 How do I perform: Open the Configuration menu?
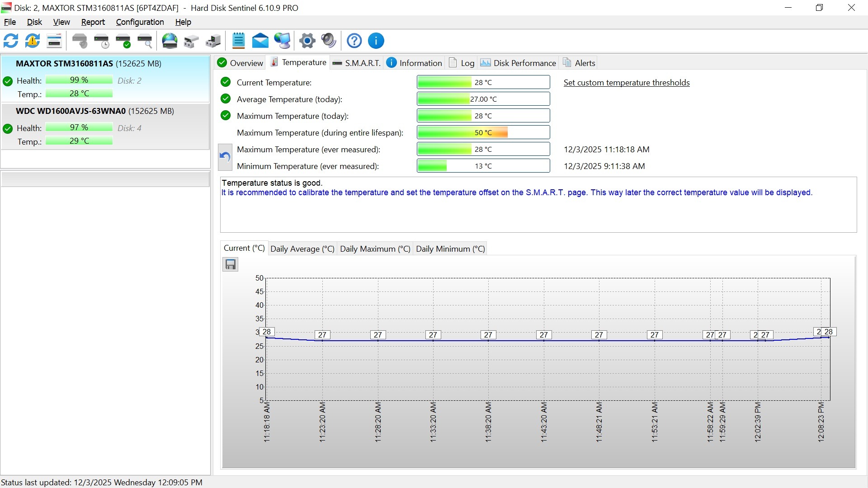[x=140, y=22]
